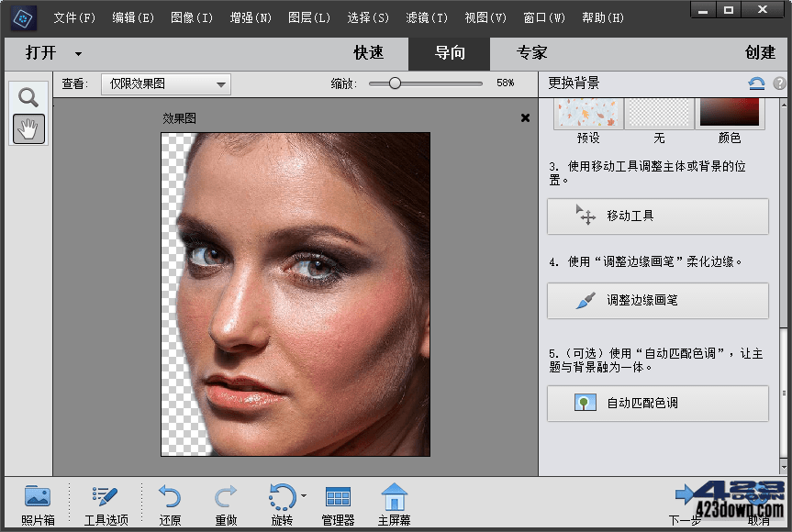Open the 滤镜 menu

[427, 17]
